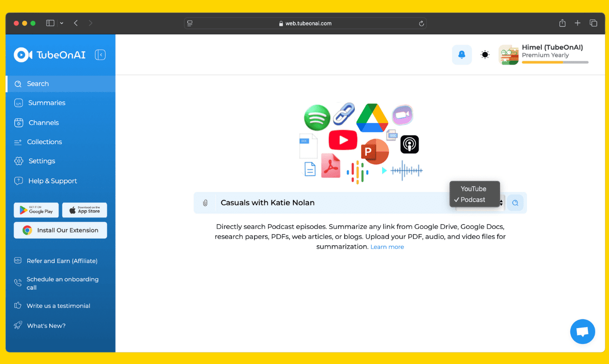Screen dimensions: 609x364
Task: Show Safari tab overview
Action: (593, 23)
